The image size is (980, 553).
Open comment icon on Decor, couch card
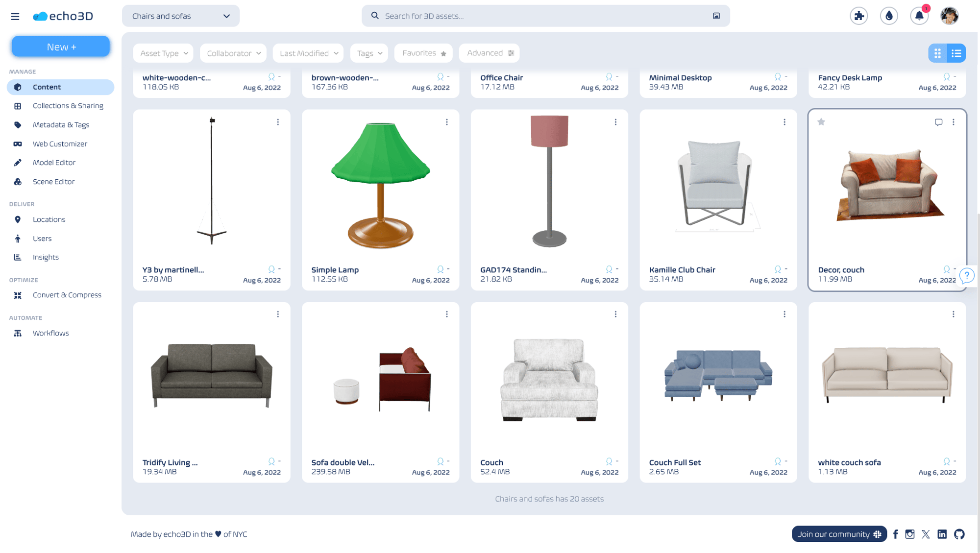point(938,122)
